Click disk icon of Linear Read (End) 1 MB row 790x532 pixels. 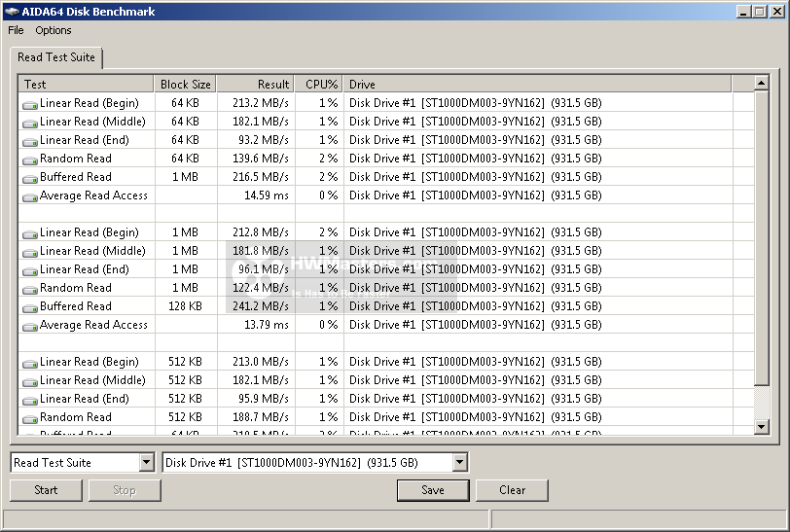30,271
